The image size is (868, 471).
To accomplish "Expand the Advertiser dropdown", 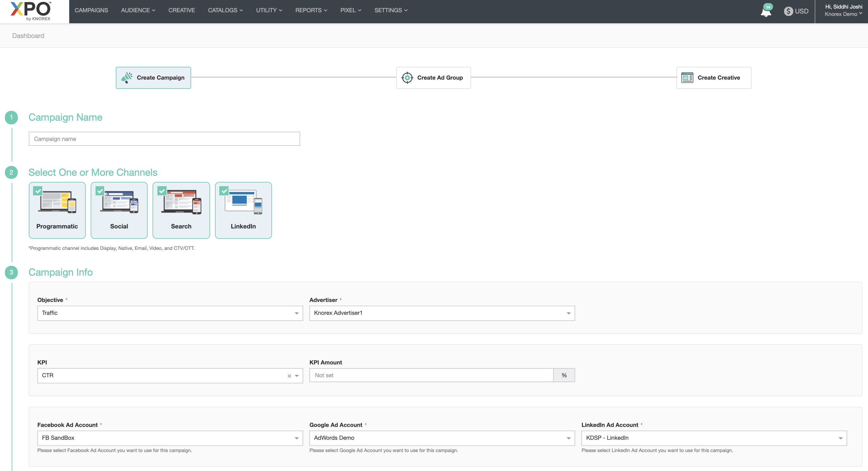I will click(x=442, y=313).
